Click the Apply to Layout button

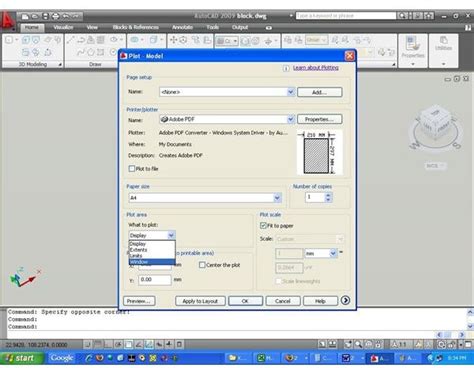200,301
